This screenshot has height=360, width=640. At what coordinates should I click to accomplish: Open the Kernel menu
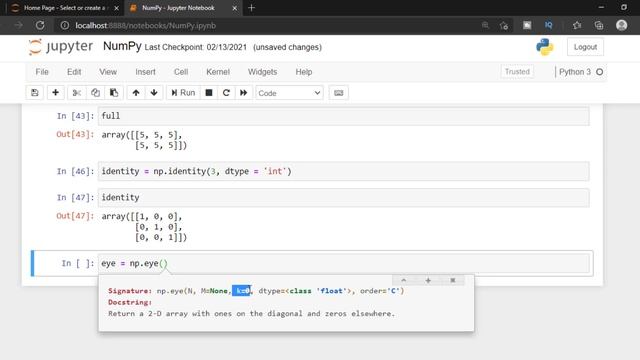coord(218,72)
